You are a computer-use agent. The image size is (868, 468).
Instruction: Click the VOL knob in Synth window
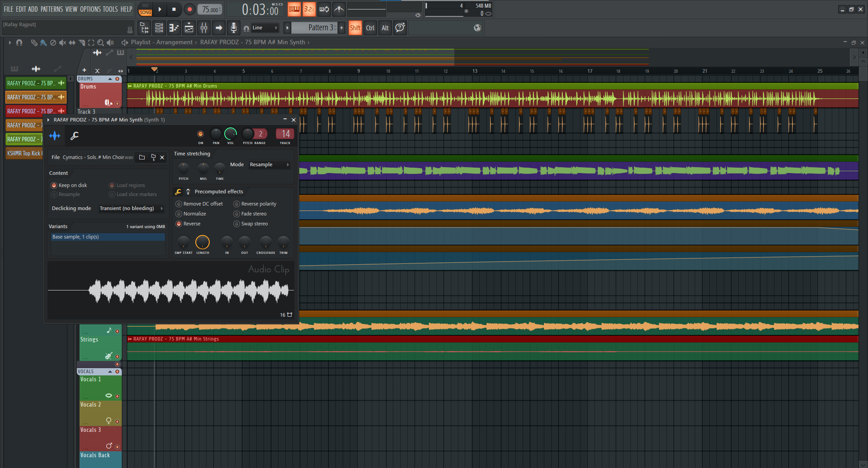pyautogui.click(x=230, y=134)
